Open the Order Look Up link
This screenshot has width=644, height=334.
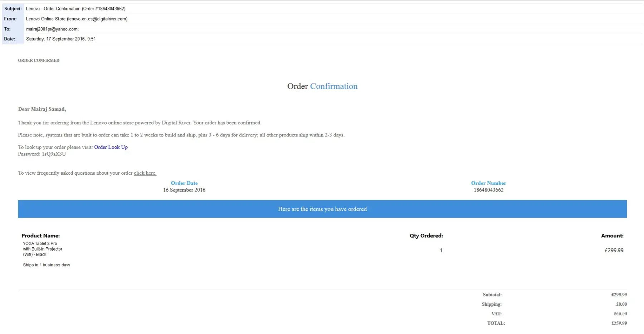point(111,147)
